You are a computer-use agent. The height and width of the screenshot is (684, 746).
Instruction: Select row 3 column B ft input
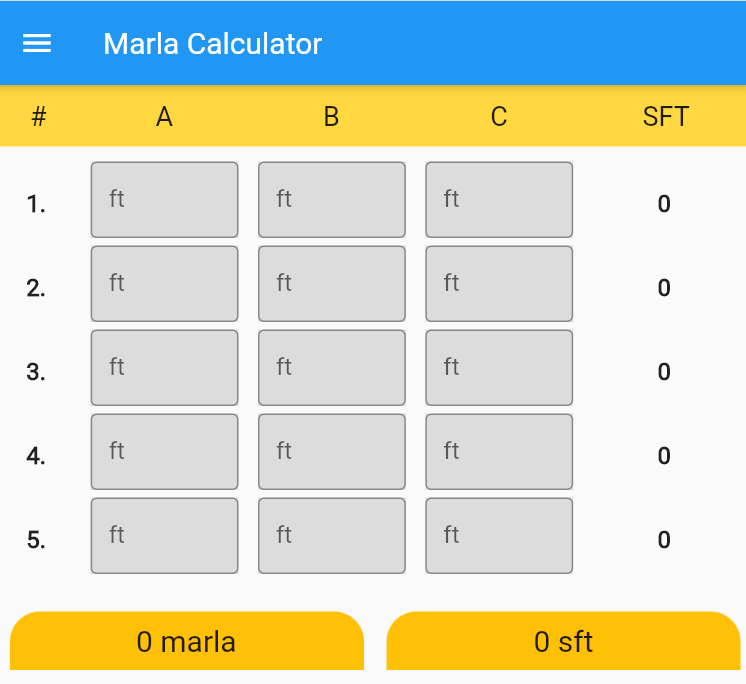coord(332,368)
